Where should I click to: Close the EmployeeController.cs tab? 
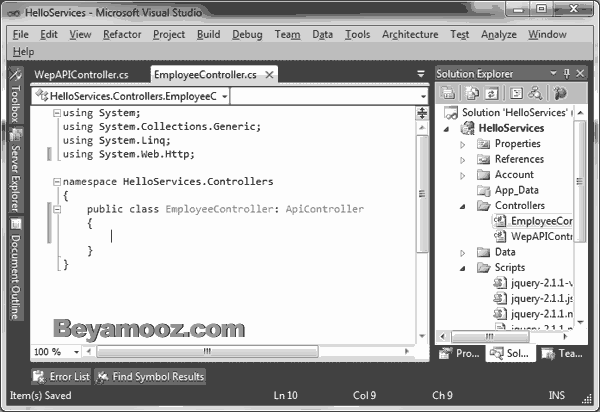click(269, 75)
